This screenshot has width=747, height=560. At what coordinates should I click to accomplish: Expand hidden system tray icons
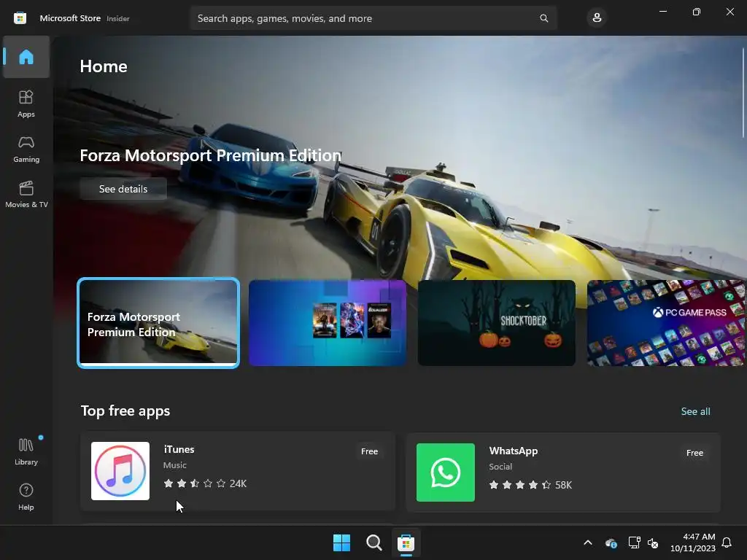pos(588,542)
